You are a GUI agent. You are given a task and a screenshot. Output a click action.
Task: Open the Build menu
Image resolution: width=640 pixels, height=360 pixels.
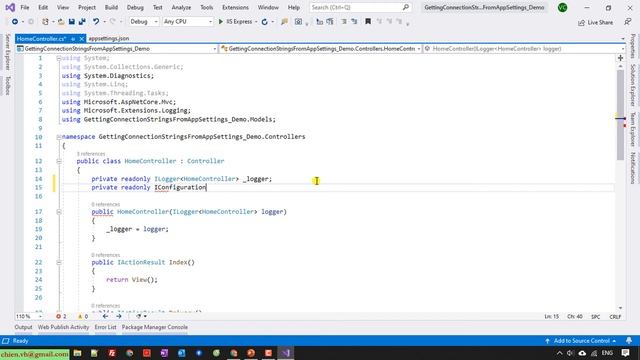111,7
